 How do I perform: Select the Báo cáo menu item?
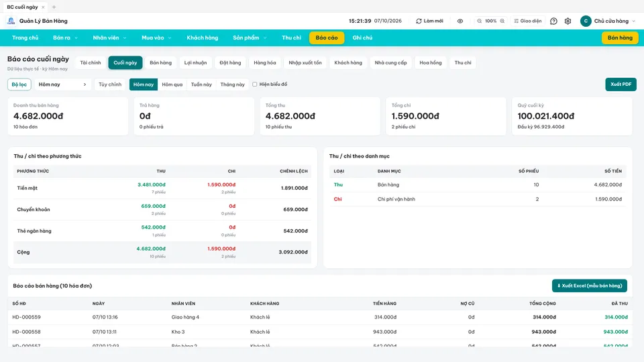(x=327, y=38)
